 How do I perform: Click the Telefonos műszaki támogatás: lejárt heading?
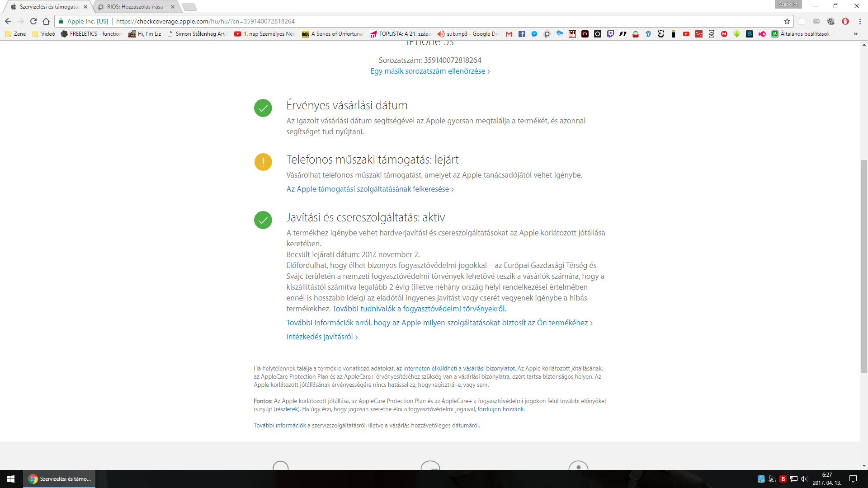coord(373,160)
